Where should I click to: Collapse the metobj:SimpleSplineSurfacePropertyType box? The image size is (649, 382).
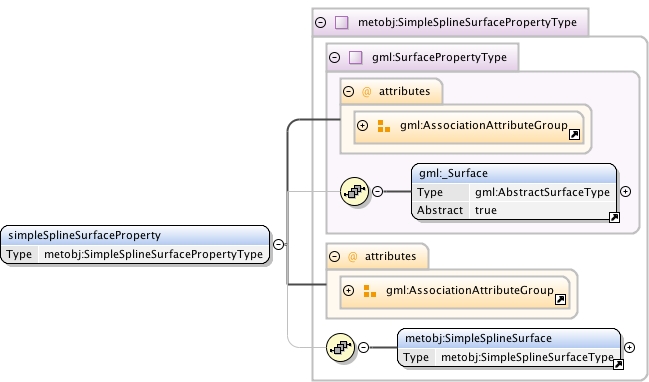point(320,22)
